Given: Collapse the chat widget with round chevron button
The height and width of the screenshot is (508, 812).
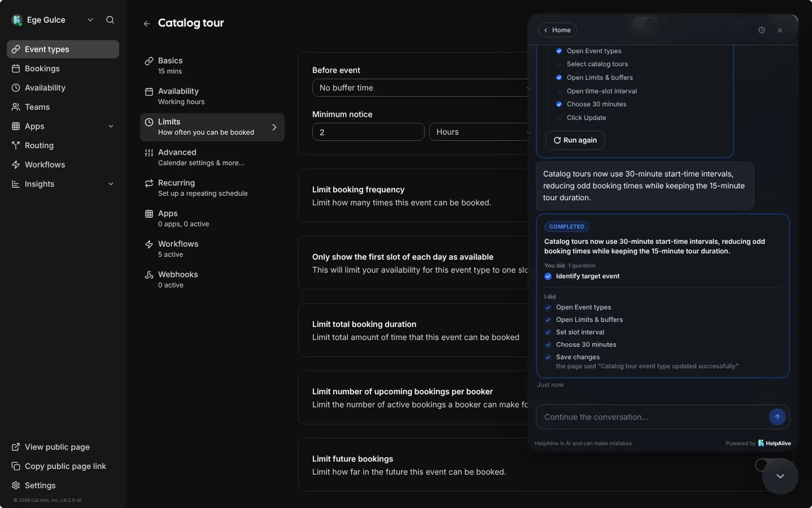Looking at the screenshot, I should tap(780, 476).
